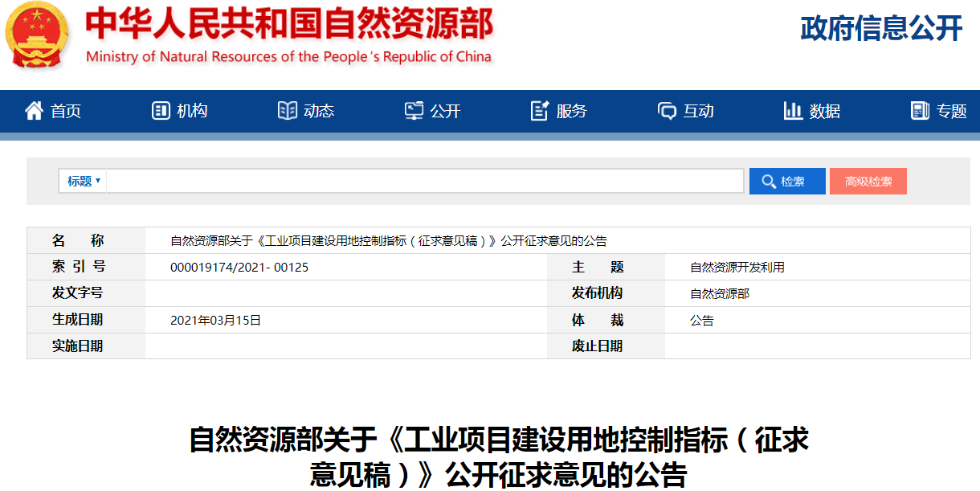Click the 机构 organization icon in navbar
This screenshot has width=980, height=491.
161,111
